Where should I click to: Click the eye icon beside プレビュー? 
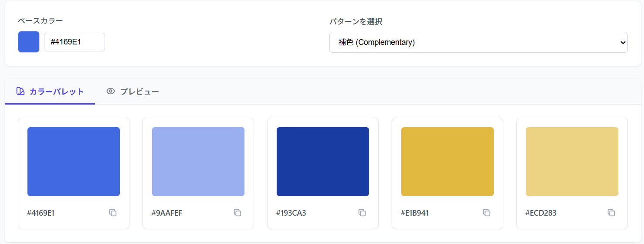(111, 91)
